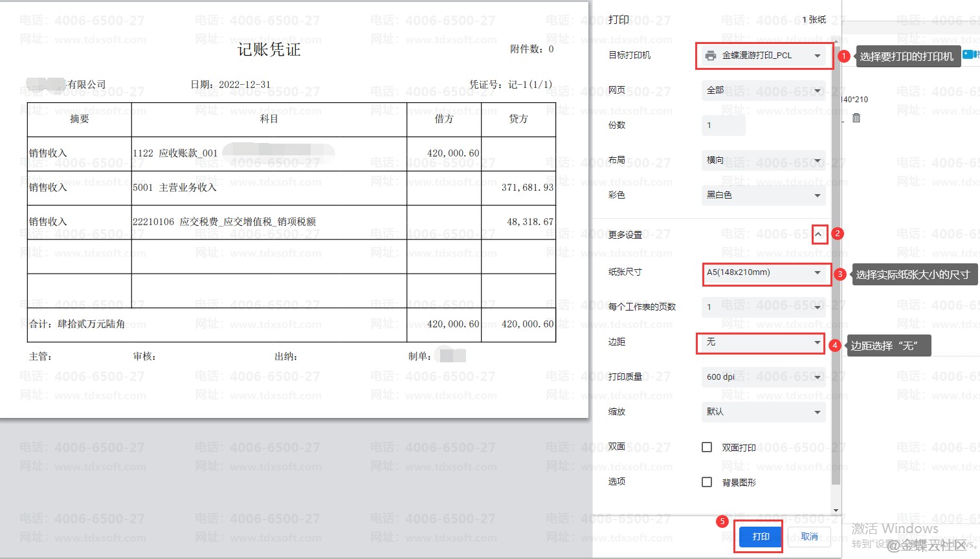This screenshot has height=559, width=980.
Task: Enable the 双面打印 checkbox
Action: pyautogui.click(x=707, y=447)
